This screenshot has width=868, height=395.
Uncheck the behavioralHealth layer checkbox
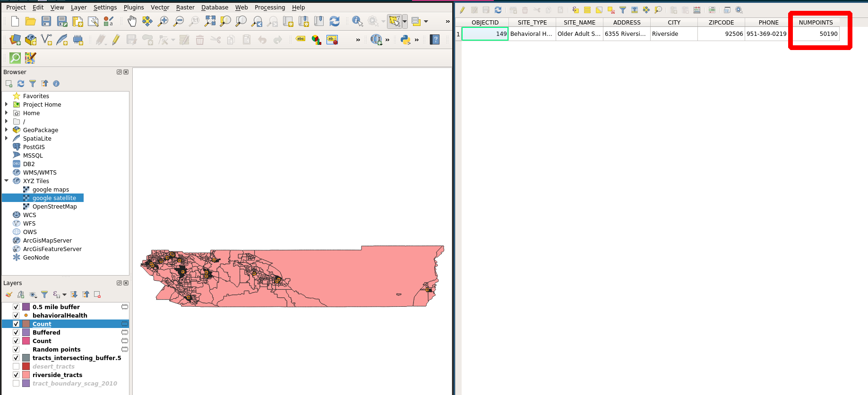pyautogui.click(x=16, y=315)
